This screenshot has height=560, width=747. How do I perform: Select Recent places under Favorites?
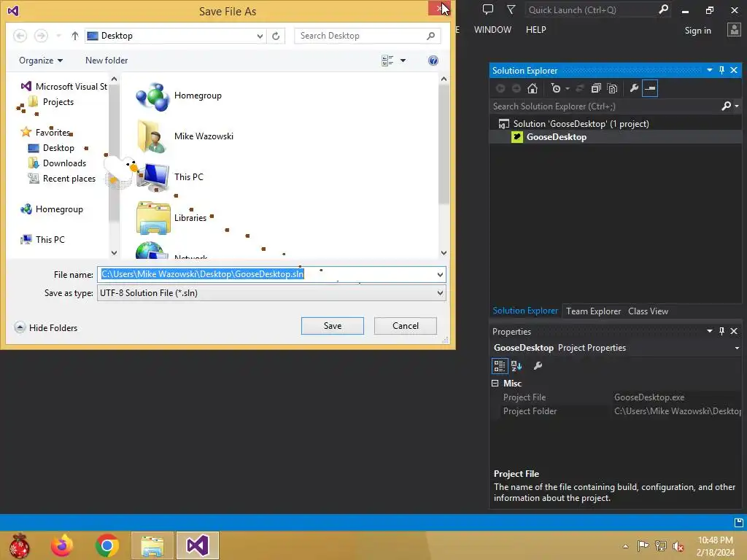coord(69,179)
